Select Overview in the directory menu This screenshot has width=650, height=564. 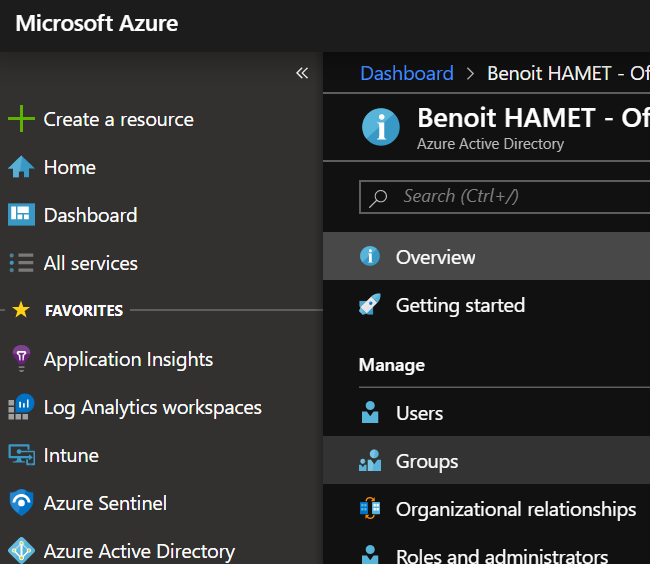[435, 257]
